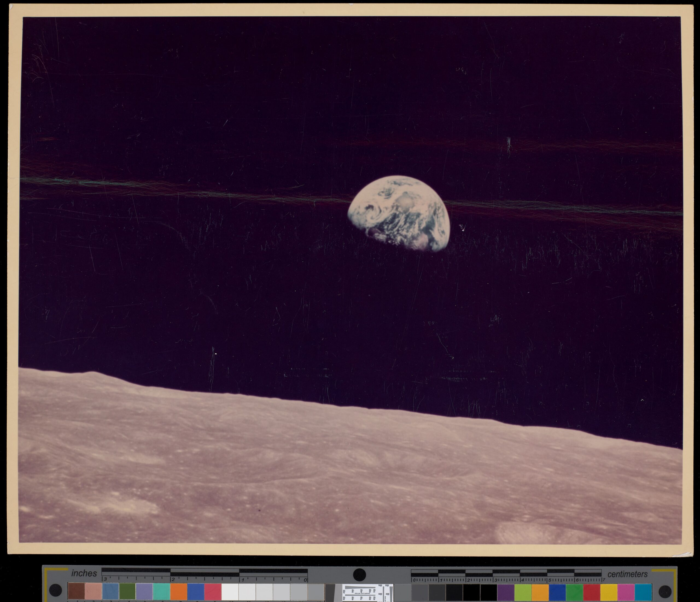Screen dimensions: 700x602
Task: Click the olive green color patch
Action: coord(127,591)
